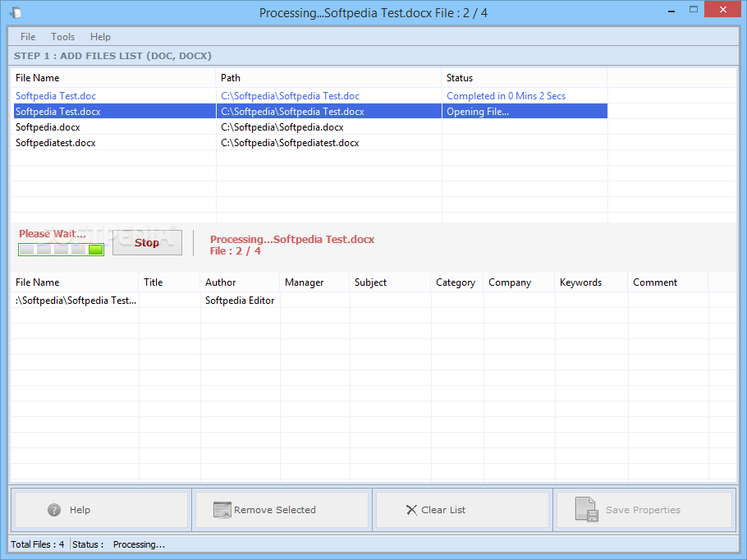Select the Softpediatest.docx file row
747x560 pixels.
[x=309, y=143]
